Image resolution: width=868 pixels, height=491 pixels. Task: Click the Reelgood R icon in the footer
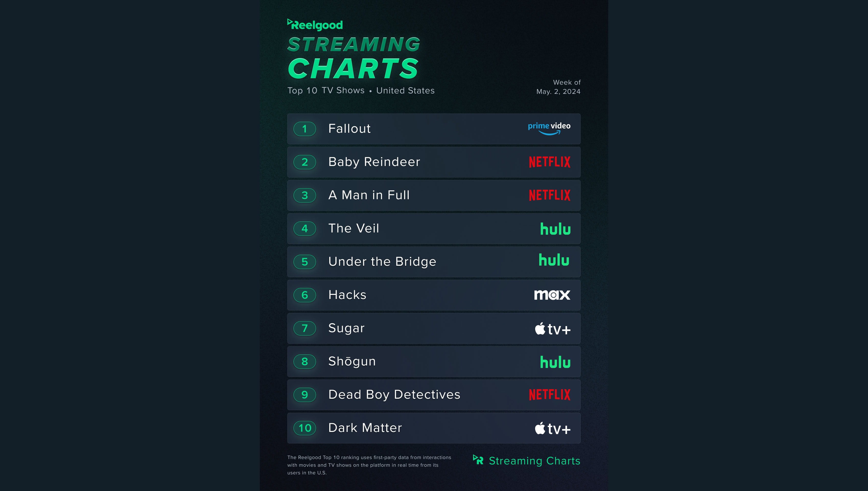click(x=478, y=460)
